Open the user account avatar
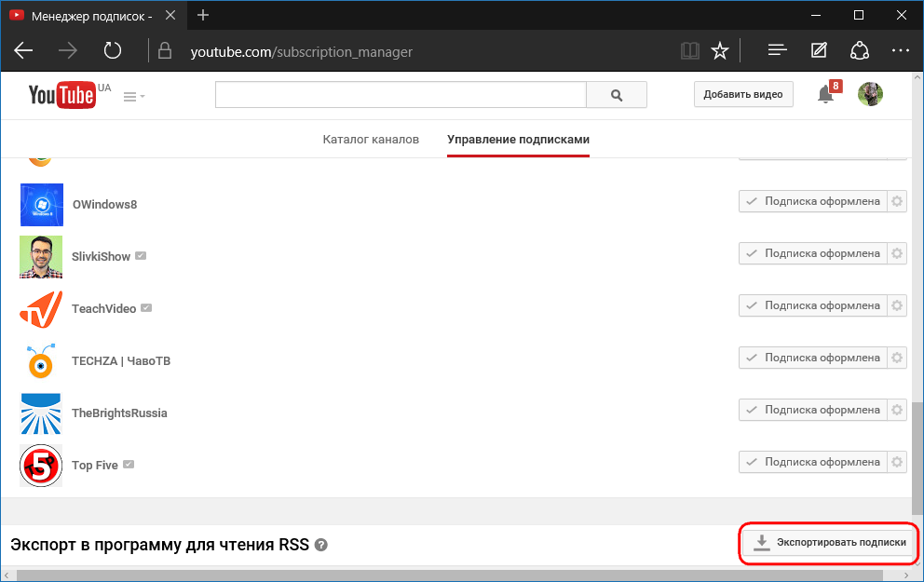 870,94
